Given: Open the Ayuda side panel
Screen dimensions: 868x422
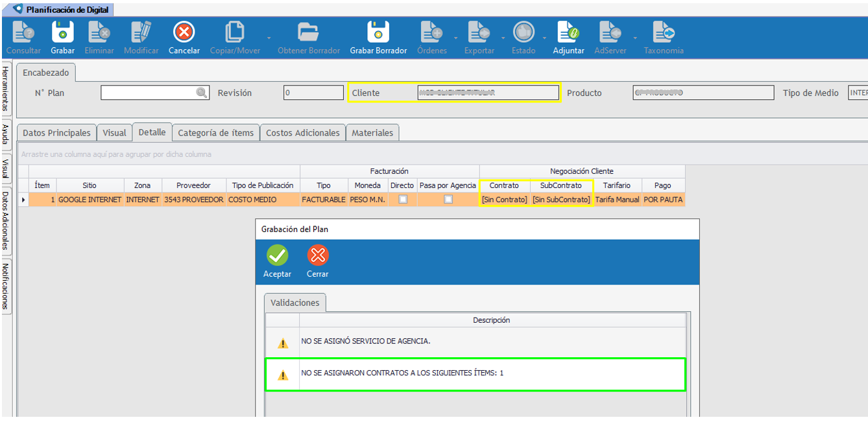Looking at the screenshot, I should [x=6, y=134].
